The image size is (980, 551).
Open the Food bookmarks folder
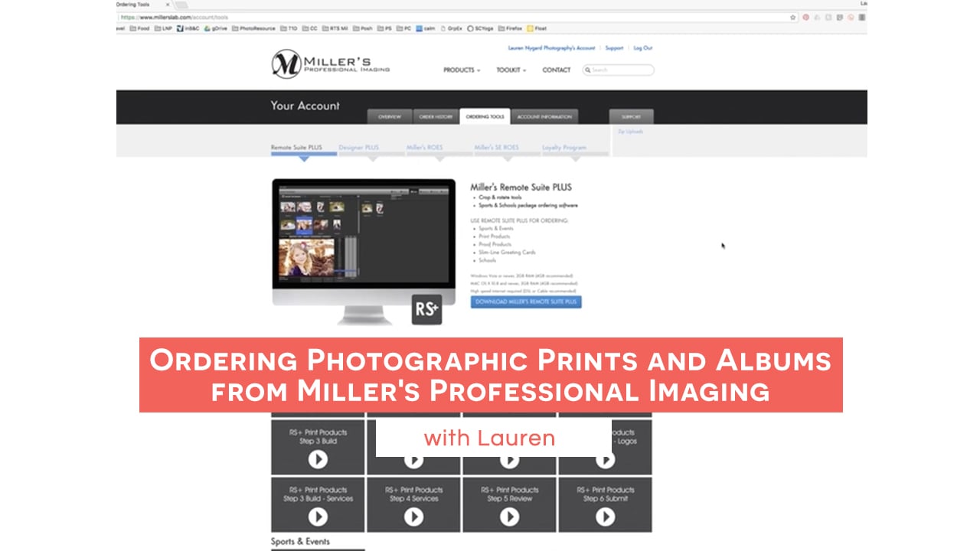click(x=140, y=28)
